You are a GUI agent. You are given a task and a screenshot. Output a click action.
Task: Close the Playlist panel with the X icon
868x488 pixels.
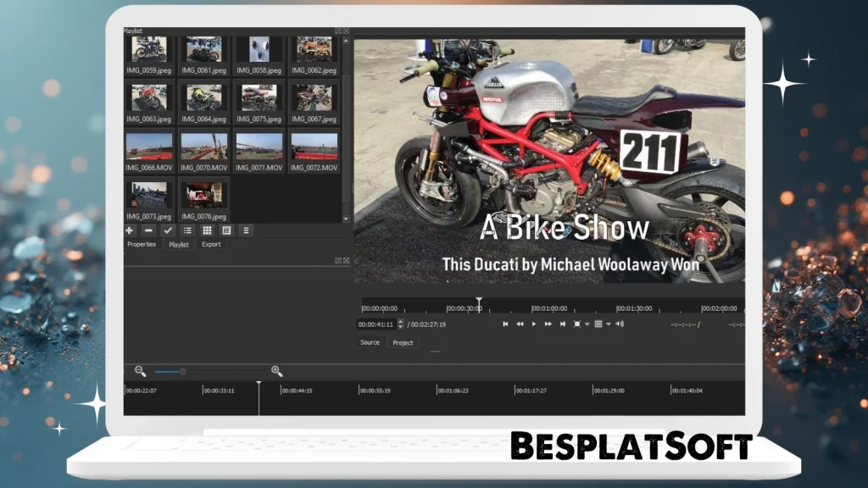[x=346, y=30]
